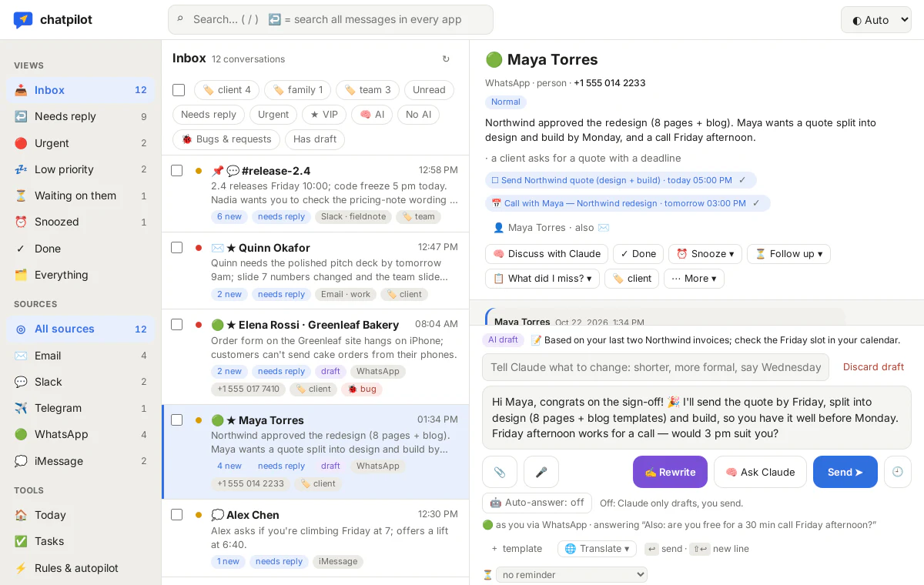Open the Auto theme dropdown

(x=876, y=20)
